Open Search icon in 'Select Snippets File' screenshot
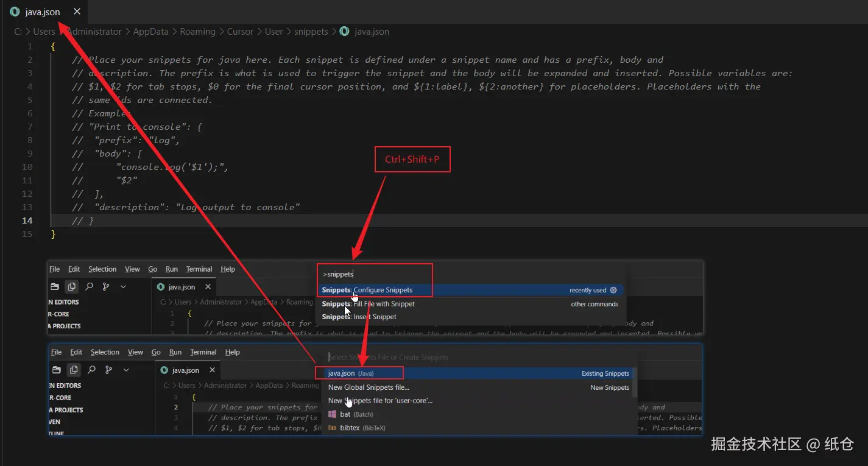This screenshot has width=868, height=466. coord(91,370)
